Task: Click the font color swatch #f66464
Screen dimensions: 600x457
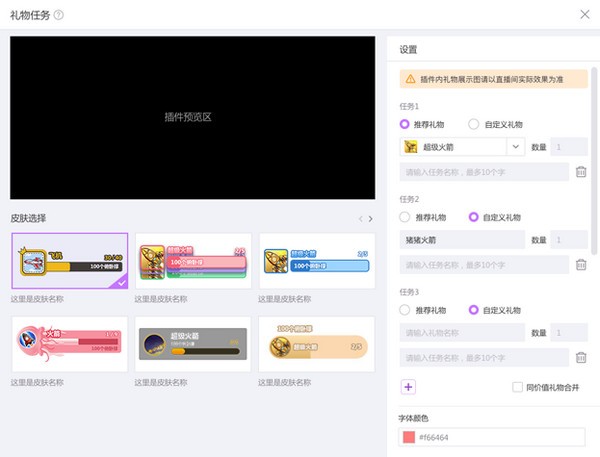Action: [408, 437]
